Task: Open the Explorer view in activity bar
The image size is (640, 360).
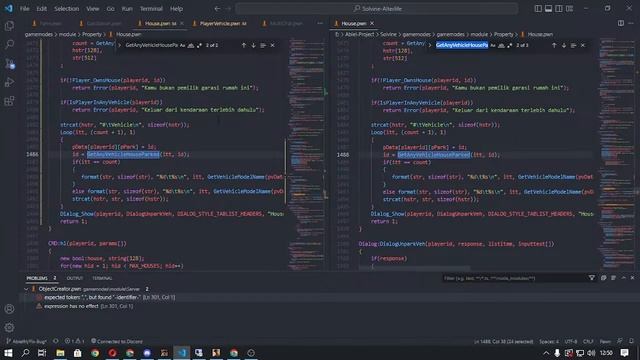Action: click(9, 26)
